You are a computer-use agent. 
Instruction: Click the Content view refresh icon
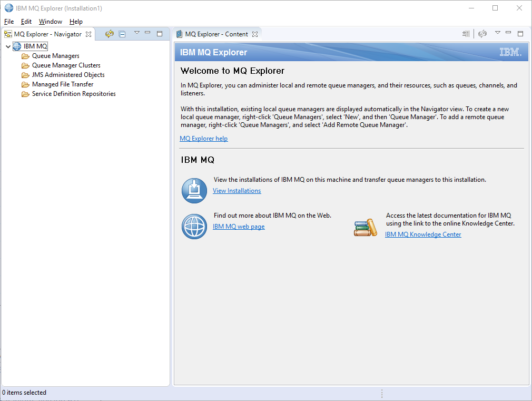[x=482, y=34]
